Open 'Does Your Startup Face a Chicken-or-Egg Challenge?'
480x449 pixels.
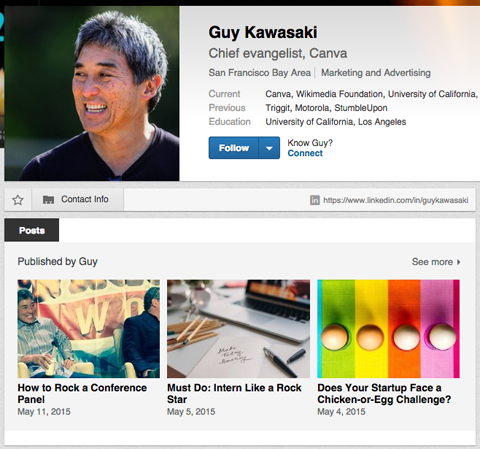(384, 394)
